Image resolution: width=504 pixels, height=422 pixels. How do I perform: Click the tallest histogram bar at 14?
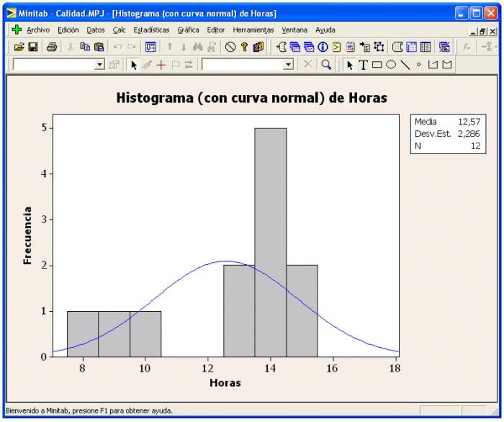271,242
